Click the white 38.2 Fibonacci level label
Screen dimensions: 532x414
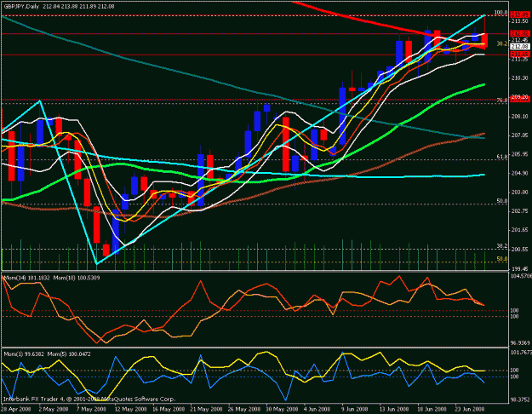tap(502, 245)
